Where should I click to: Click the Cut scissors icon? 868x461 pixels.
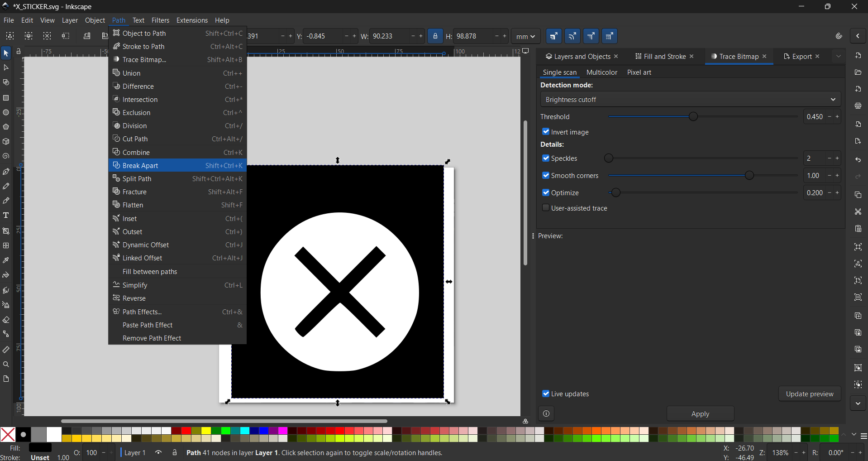(x=858, y=211)
